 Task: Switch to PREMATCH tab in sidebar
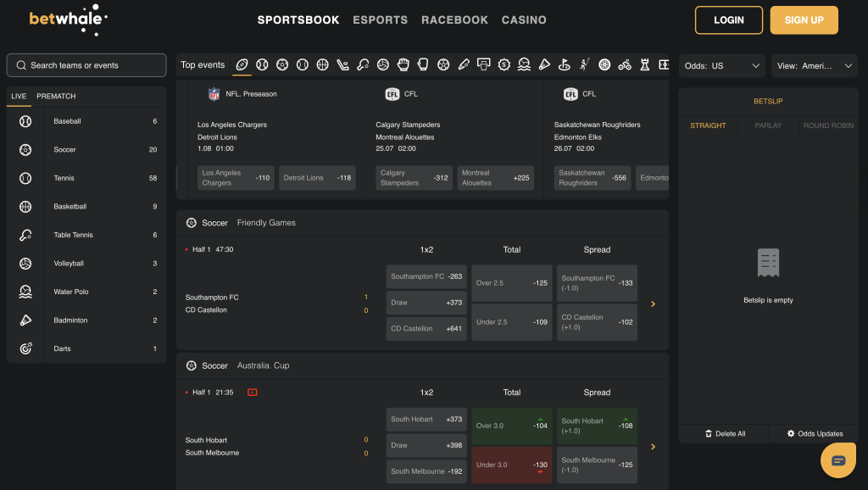[56, 97]
